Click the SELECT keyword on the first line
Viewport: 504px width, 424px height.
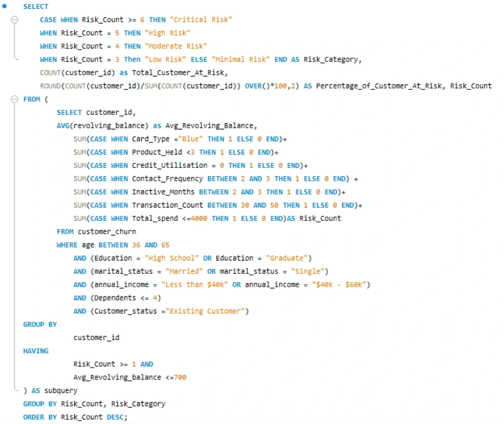(x=36, y=7)
